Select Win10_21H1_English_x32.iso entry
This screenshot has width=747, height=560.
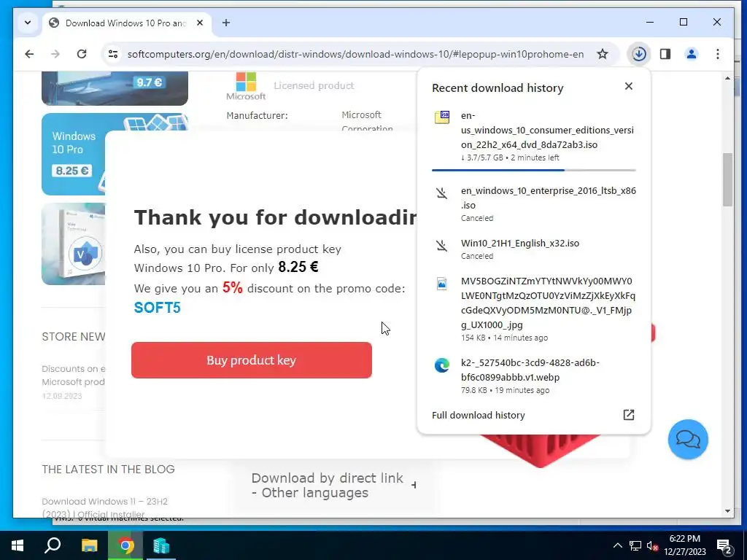(x=533, y=249)
